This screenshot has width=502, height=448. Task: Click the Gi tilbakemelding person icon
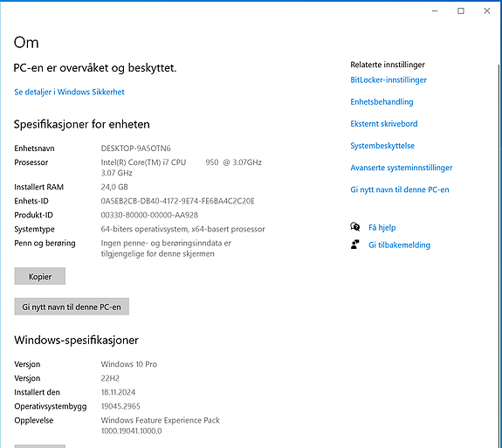[354, 245]
